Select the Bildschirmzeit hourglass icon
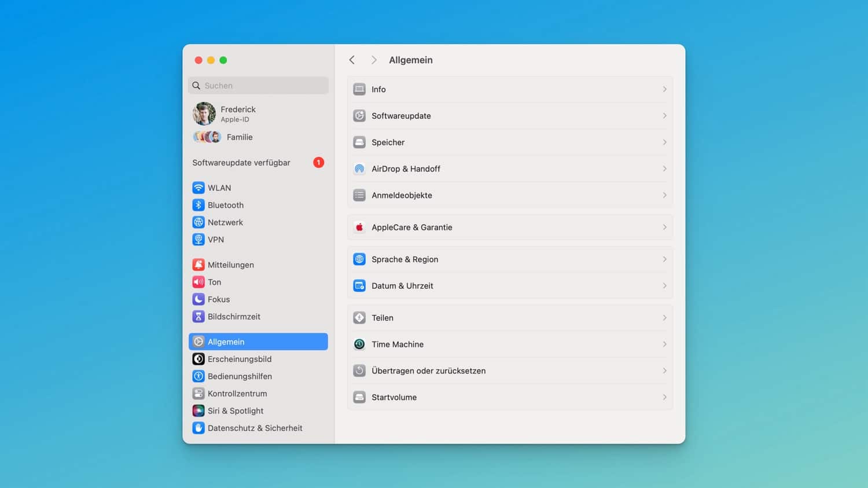Viewport: 868px width, 488px height. pos(198,317)
